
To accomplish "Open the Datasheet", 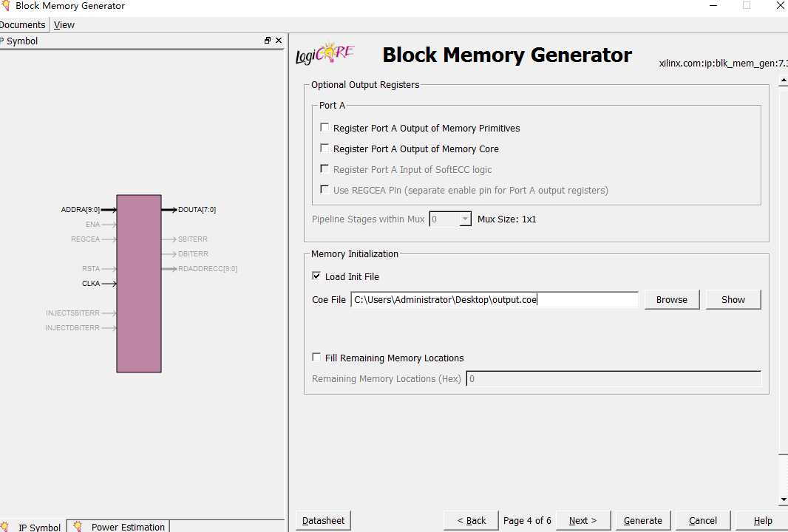I will pyautogui.click(x=323, y=520).
